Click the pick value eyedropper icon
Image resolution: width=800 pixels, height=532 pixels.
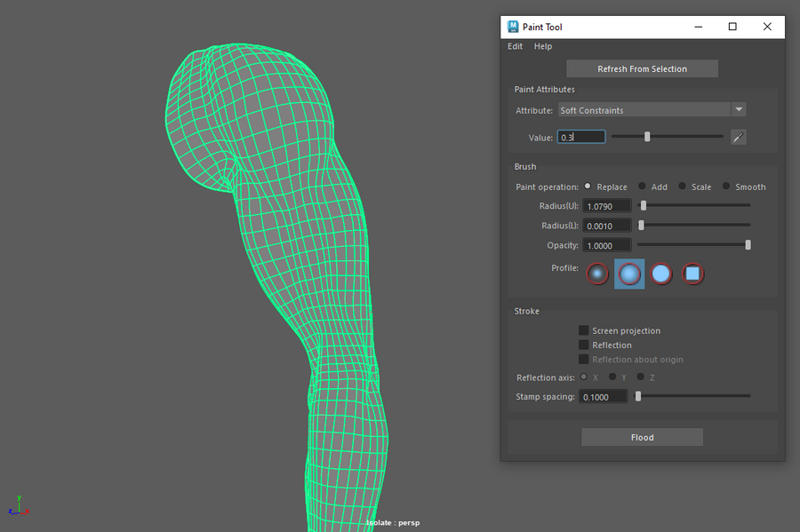point(738,137)
